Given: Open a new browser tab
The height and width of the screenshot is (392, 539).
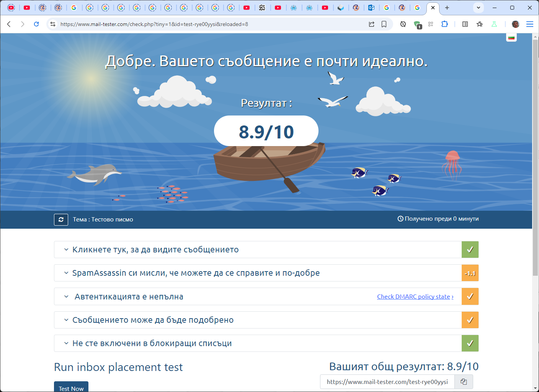Looking at the screenshot, I should tap(447, 8).
